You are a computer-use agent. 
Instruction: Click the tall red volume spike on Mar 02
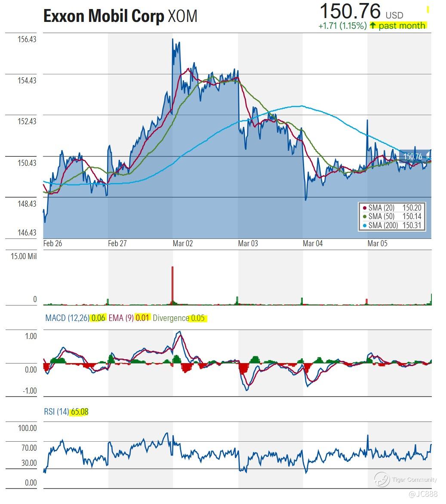click(172, 285)
